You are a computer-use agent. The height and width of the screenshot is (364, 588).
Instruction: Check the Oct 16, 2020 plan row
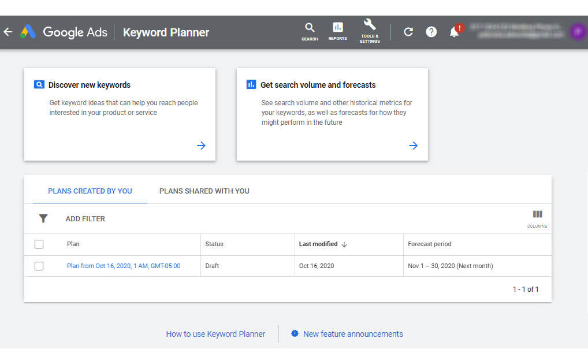pos(39,266)
